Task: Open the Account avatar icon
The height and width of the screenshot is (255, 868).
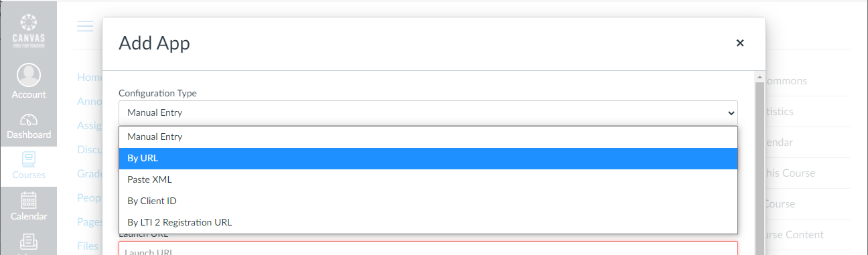Action: click(29, 75)
